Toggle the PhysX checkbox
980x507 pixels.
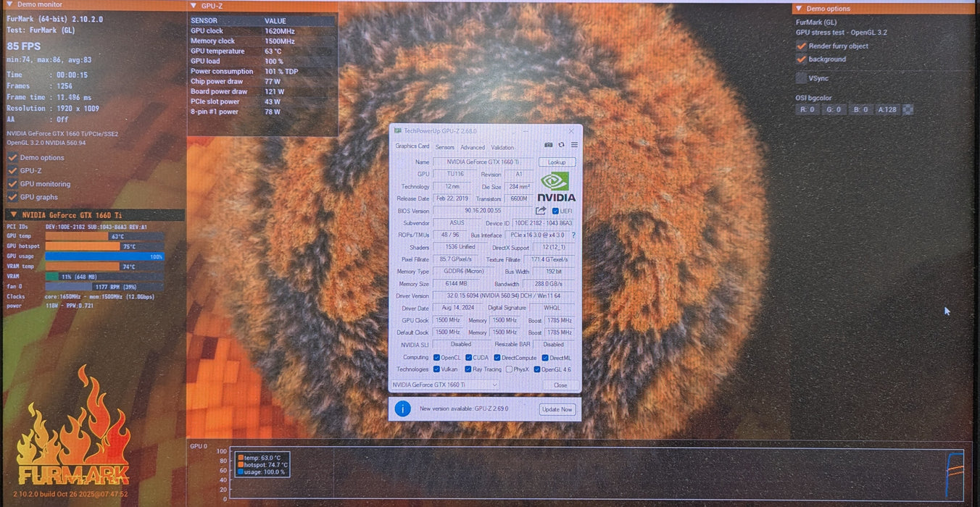click(509, 369)
